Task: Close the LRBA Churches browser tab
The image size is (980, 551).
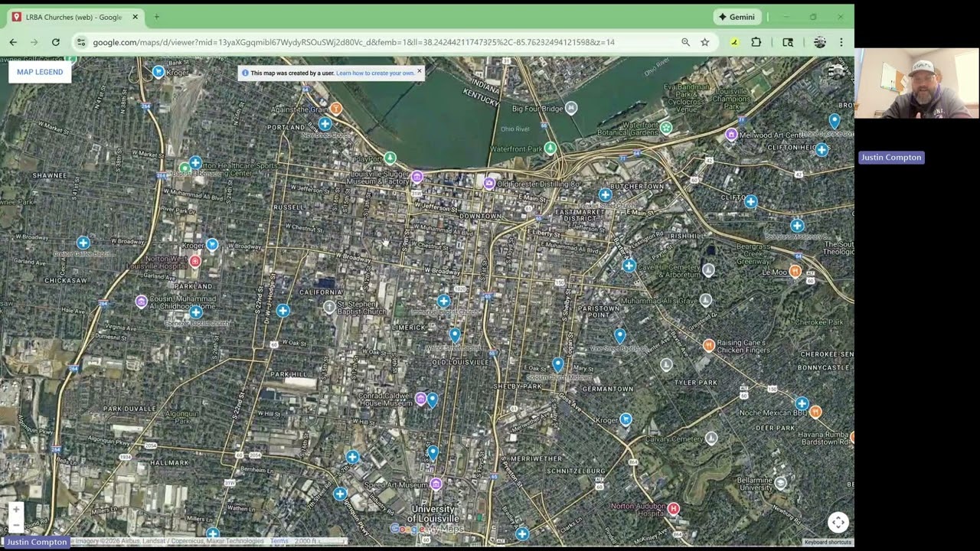Action: click(x=136, y=17)
